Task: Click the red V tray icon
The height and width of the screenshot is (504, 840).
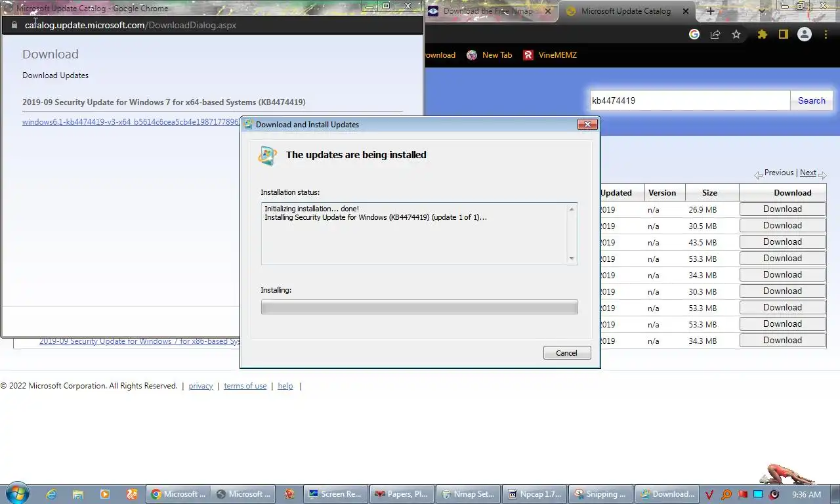Action: tap(709, 495)
